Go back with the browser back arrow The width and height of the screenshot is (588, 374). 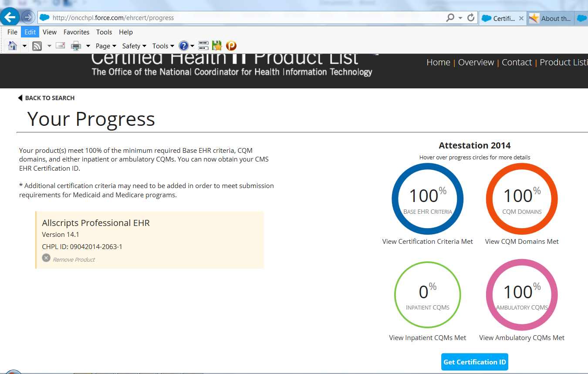click(10, 17)
